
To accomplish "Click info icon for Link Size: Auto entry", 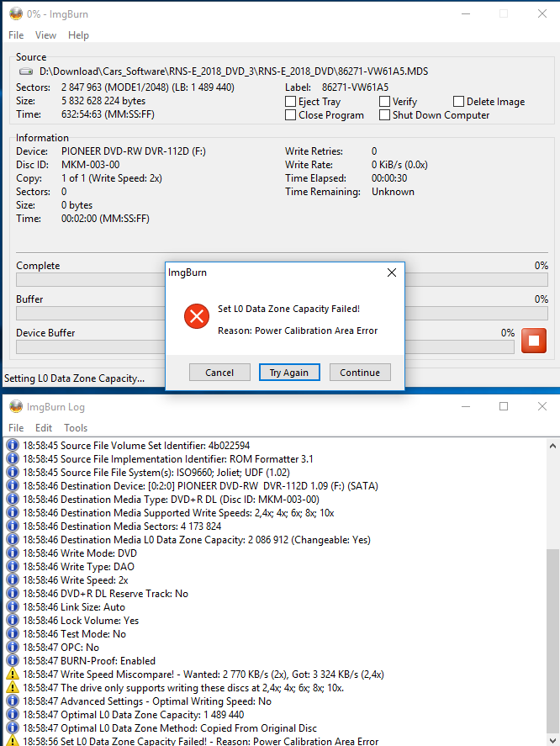I will pyautogui.click(x=13, y=606).
